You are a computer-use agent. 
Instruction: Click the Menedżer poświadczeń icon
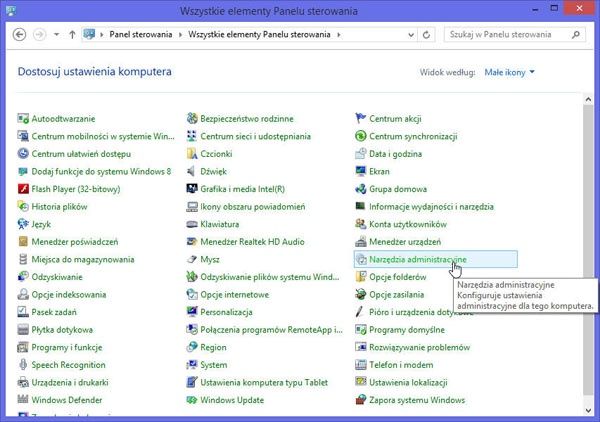coord(23,242)
